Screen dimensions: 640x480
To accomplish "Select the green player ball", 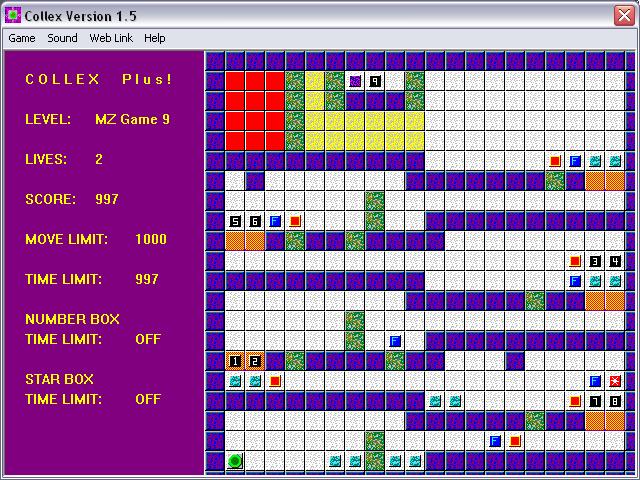I will tap(235, 461).
